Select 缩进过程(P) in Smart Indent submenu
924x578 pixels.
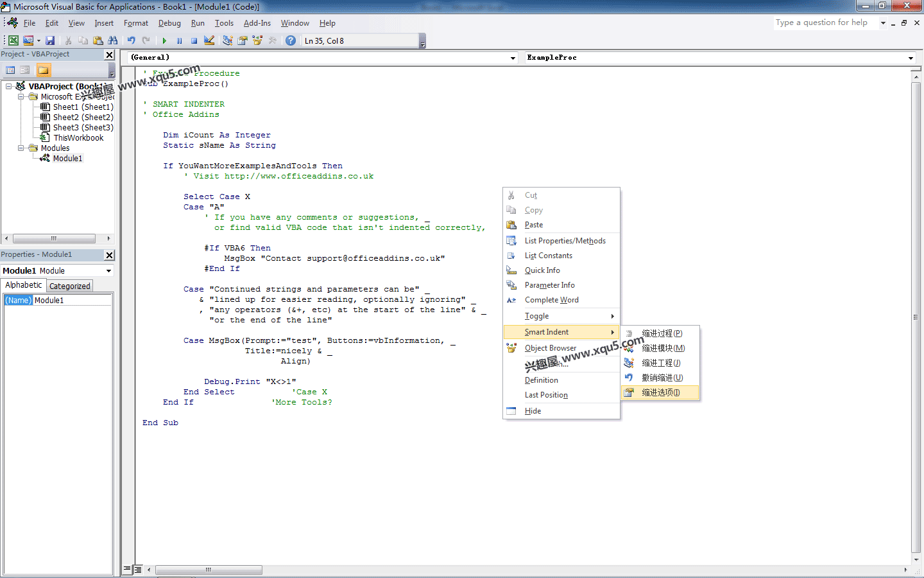pyautogui.click(x=660, y=333)
